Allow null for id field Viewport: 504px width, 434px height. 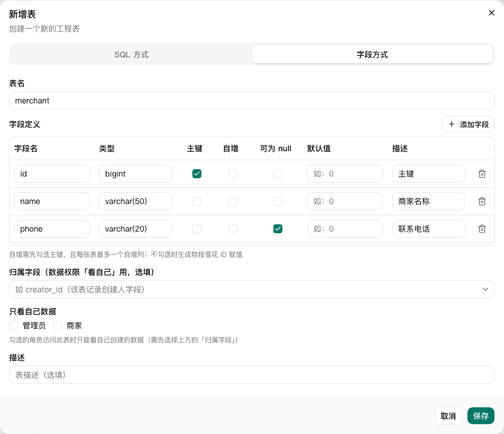(x=278, y=174)
